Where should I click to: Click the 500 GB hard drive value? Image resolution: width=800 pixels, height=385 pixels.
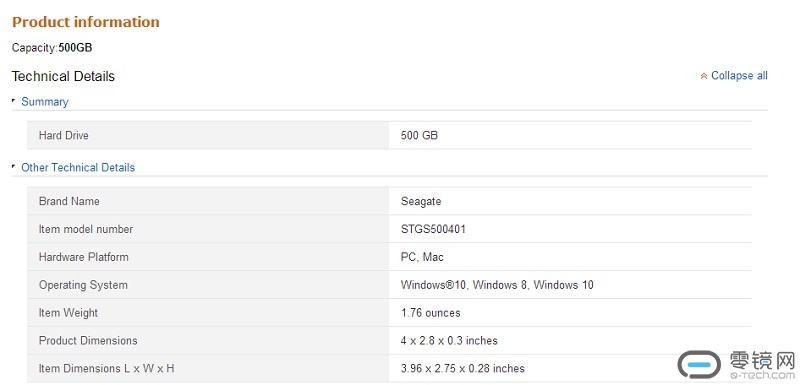pyautogui.click(x=419, y=135)
